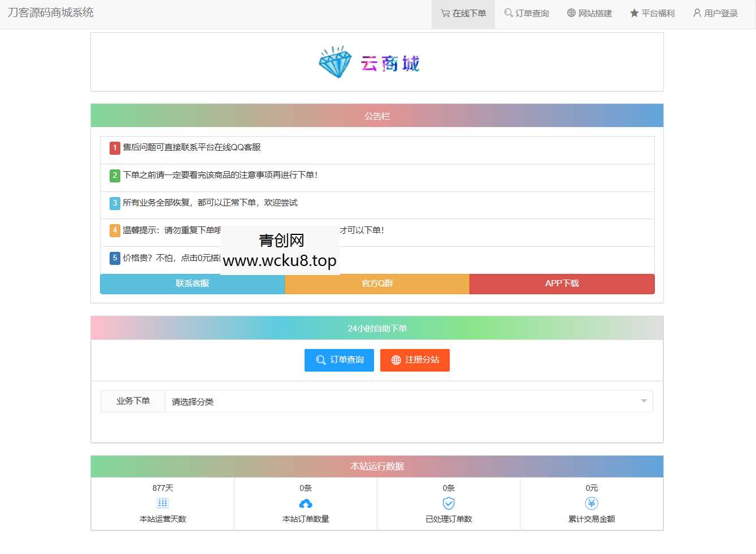Click the 联系客服 button
The width and height of the screenshot is (756, 554).
click(x=192, y=283)
